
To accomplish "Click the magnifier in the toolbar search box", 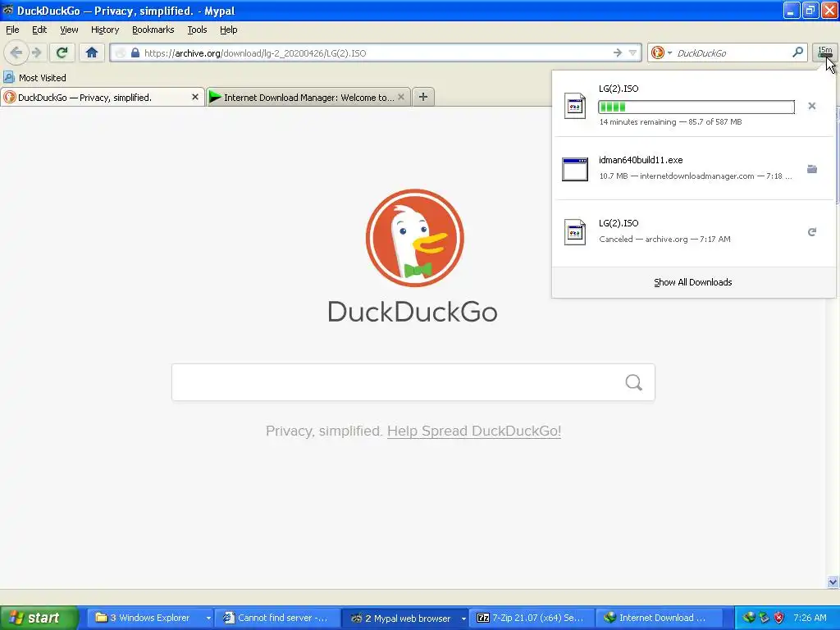I will (797, 52).
